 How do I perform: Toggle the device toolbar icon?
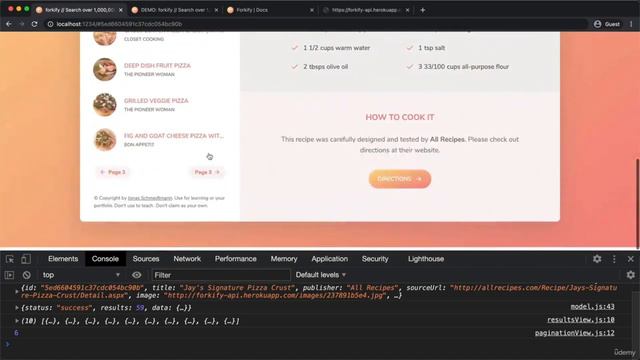26,259
